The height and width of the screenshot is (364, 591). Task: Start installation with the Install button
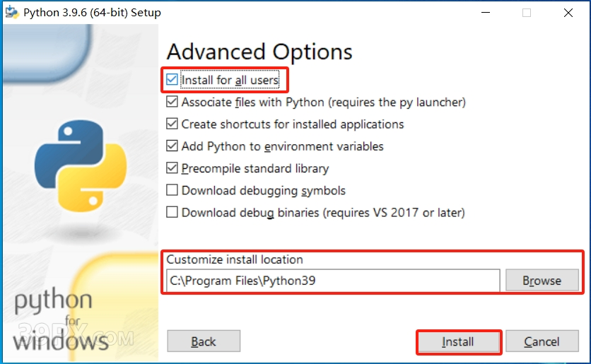458,341
